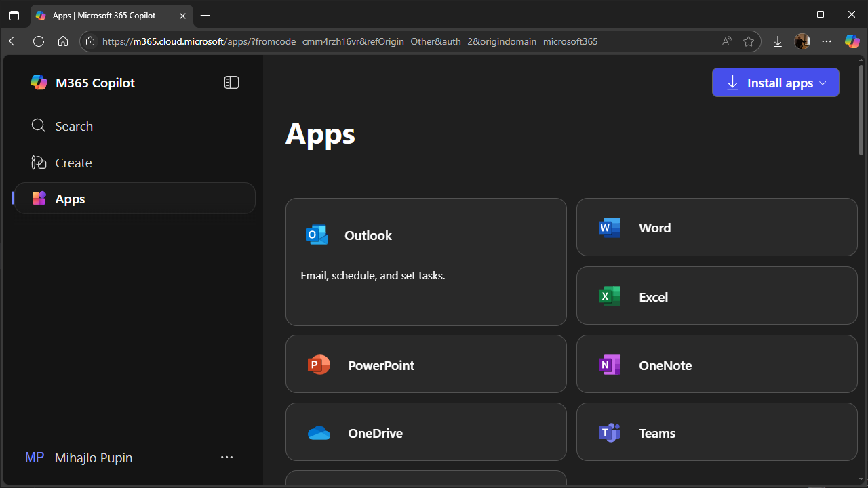Click the download arrow icon on Install apps
This screenshot has width=868, height=488.
(732, 83)
